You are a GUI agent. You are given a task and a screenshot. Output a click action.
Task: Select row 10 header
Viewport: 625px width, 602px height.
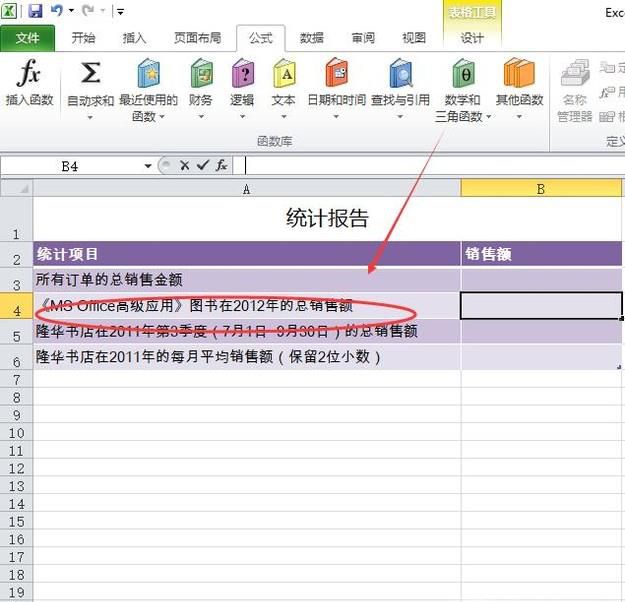point(16,433)
